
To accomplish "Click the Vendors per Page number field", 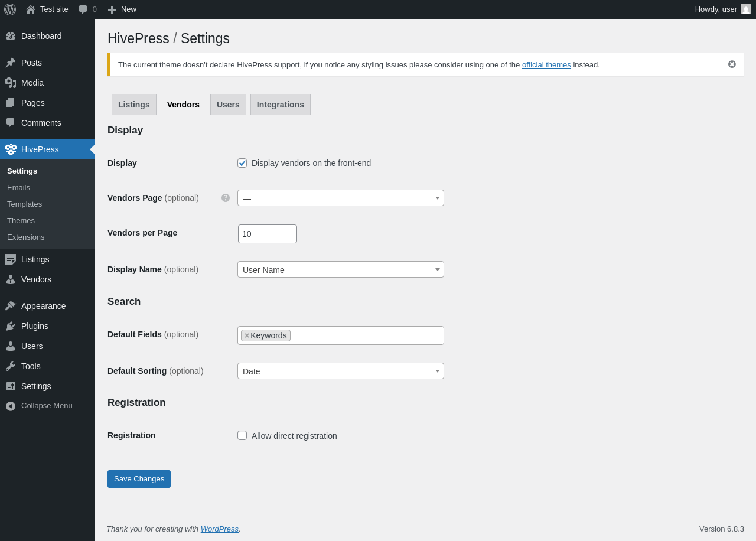I will (267, 234).
